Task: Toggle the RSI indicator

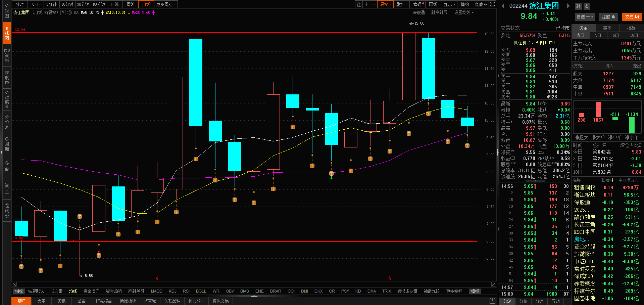Action: (186, 291)
